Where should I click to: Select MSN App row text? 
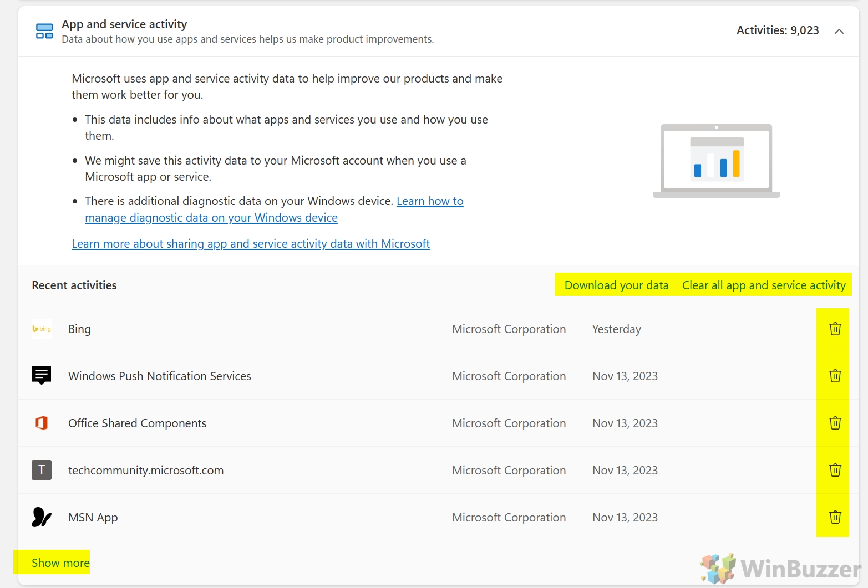tap(93, 518)
